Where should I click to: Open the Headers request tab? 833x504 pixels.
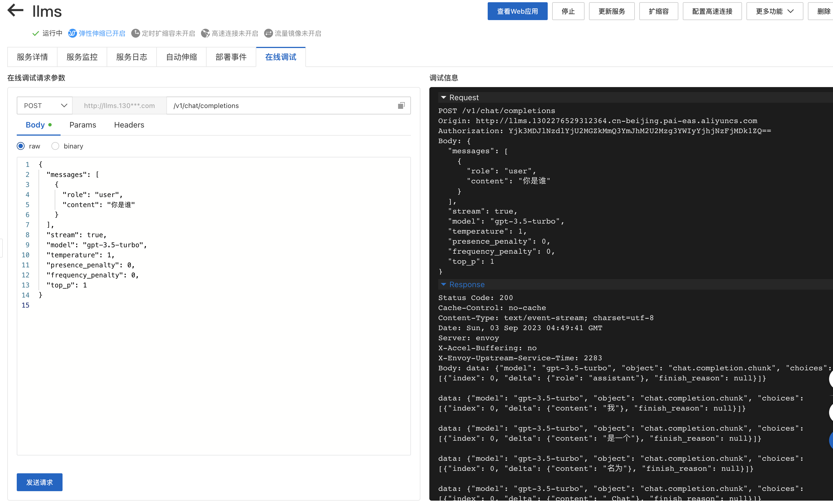coord(129,125)
